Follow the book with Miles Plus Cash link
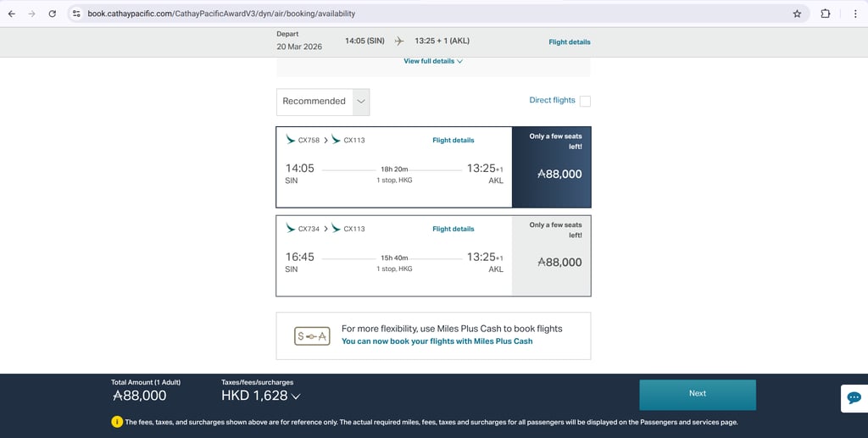Viewport: 868px width, 438px height. click(437, 341)
